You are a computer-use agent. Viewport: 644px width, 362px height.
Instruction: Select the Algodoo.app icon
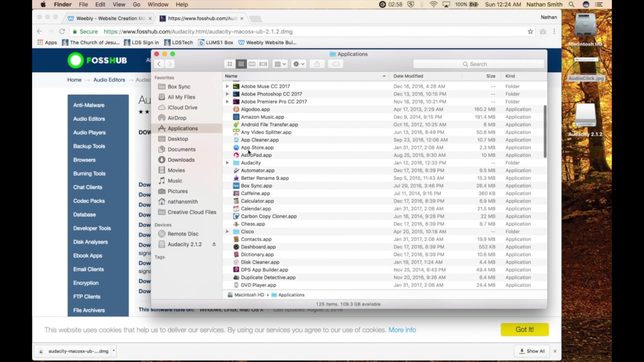tap(236, 109)
